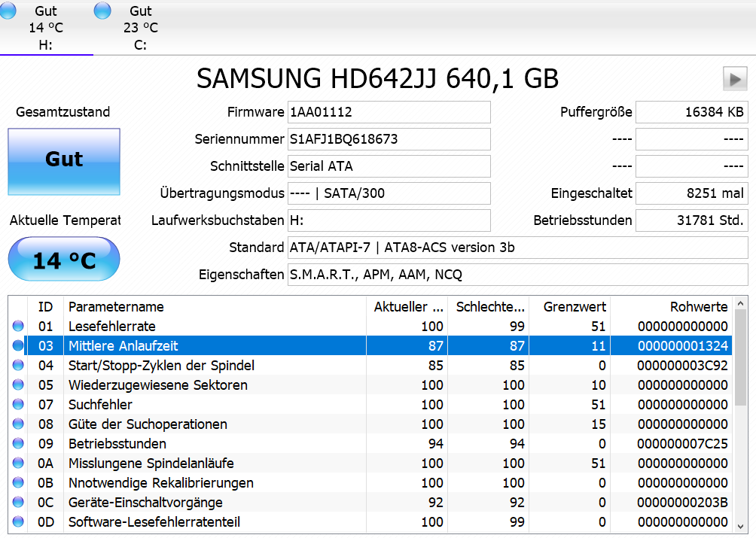Click the 14 °C temperature button
The image size is (756, 538).
[64, 259]
